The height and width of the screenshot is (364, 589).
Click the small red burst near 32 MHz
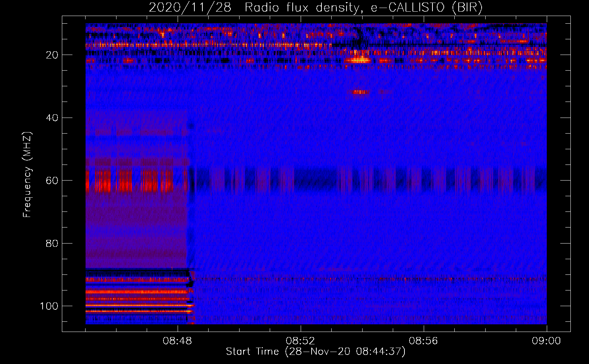coord(360,92)
